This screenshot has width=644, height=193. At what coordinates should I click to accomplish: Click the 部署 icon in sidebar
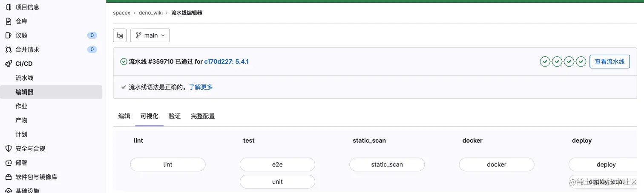pos(8,163)
